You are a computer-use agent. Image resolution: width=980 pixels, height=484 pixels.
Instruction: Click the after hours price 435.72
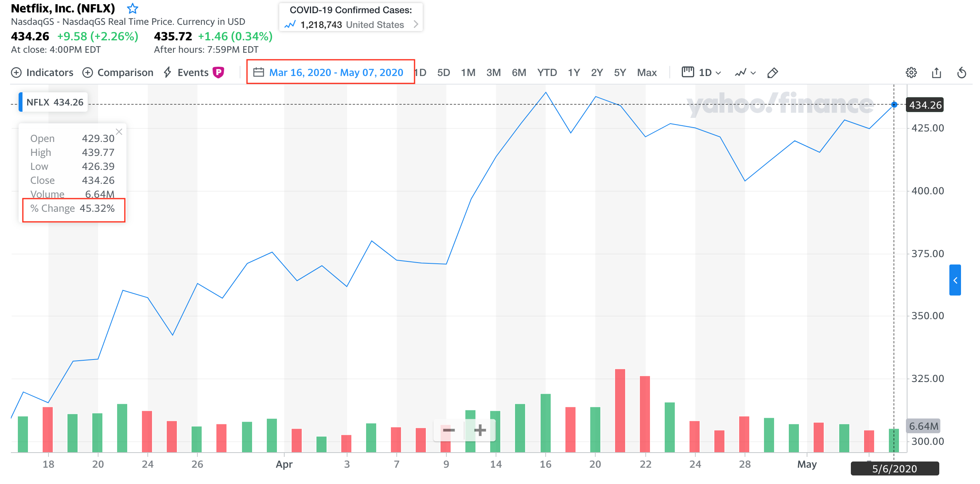(x=173, y=36)
